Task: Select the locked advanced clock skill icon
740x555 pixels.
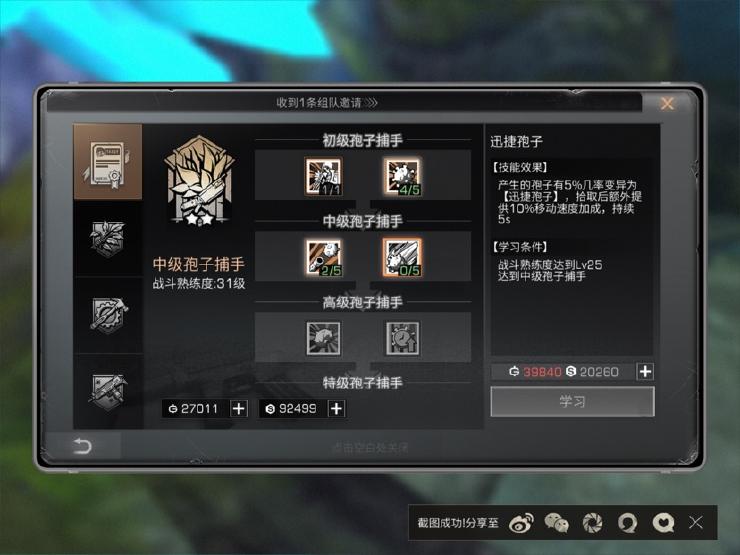Action: [402, 338]
